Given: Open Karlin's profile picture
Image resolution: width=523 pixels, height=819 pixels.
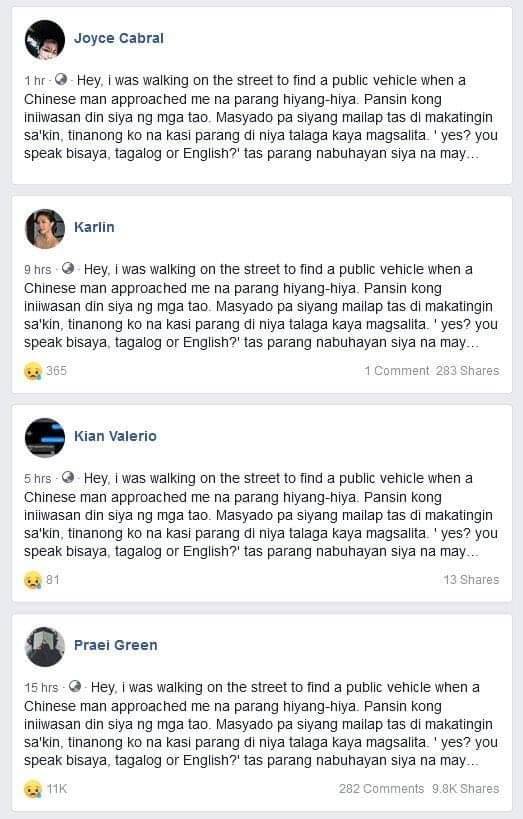Looking at the screenshot, I should click(x=45, y=229).
